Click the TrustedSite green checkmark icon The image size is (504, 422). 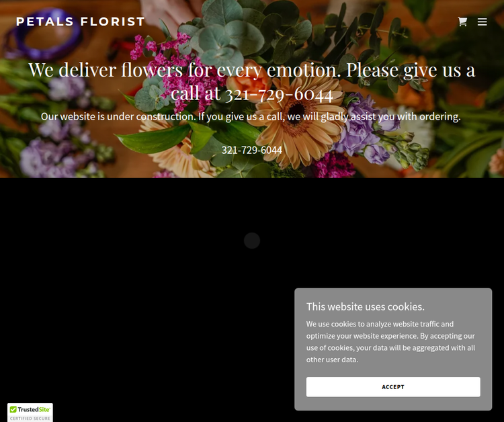13,409
